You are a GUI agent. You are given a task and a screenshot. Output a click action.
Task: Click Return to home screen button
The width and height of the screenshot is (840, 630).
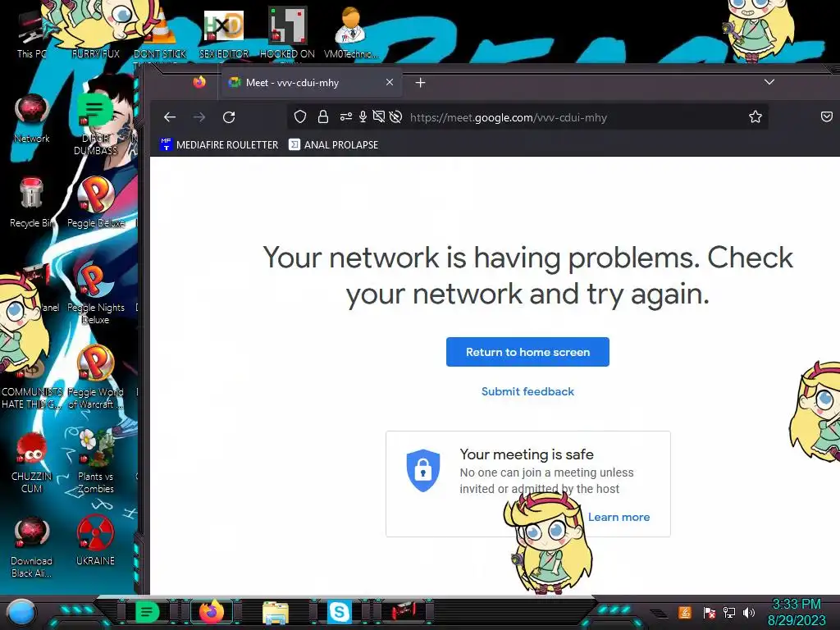527,352
